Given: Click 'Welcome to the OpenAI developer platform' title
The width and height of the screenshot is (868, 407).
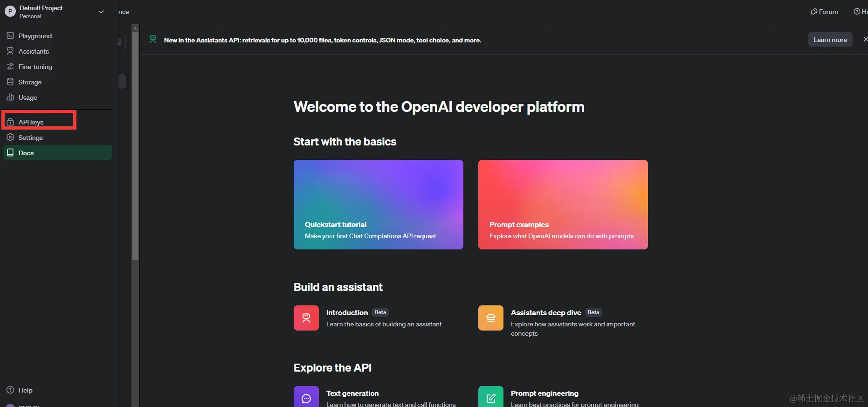Looking at the screenshot, I should coord(439,107).
